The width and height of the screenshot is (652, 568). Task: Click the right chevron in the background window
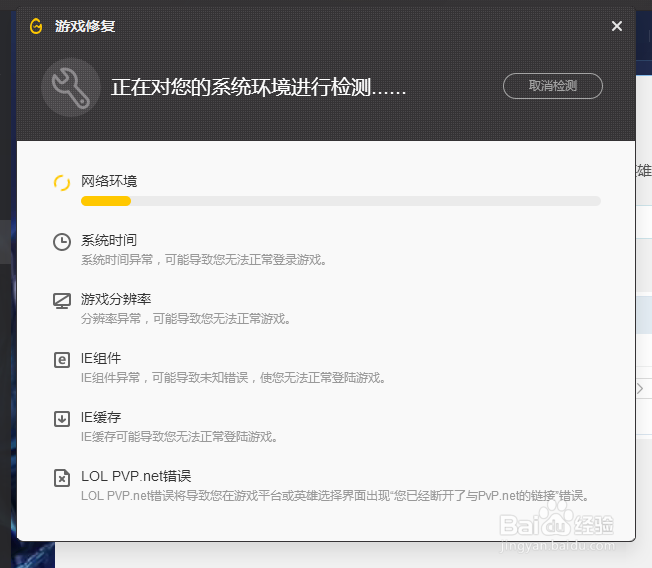tap(640, 389)
